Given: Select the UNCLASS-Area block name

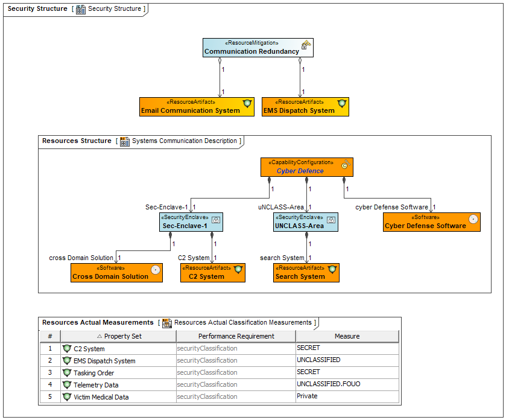Looking at the screenshot, I should (299, 226).
